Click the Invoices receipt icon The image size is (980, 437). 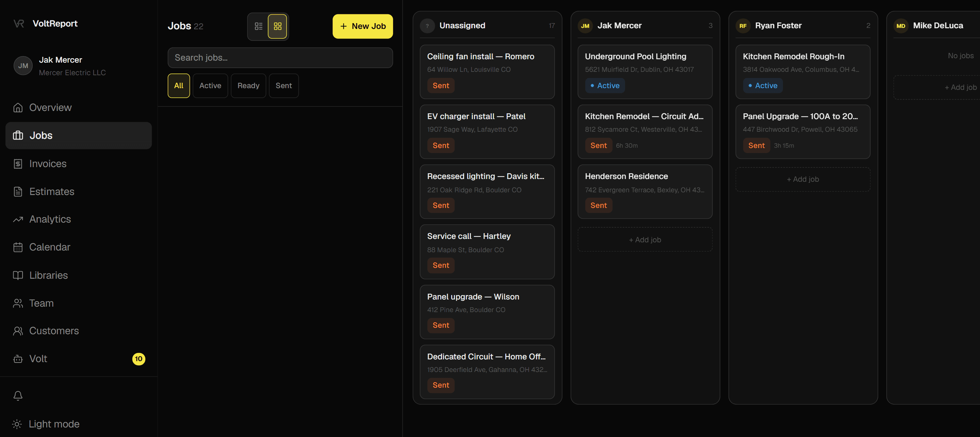[18, 164]
